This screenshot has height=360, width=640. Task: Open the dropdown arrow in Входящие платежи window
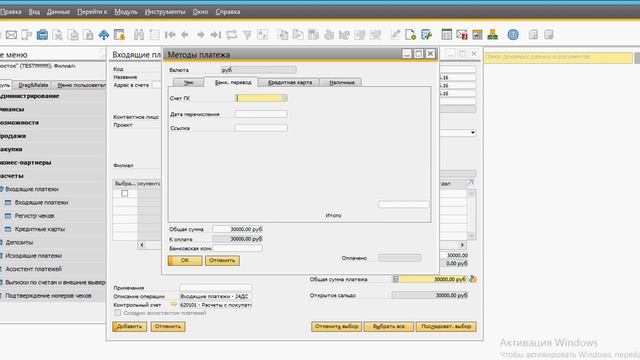[473, 133]
